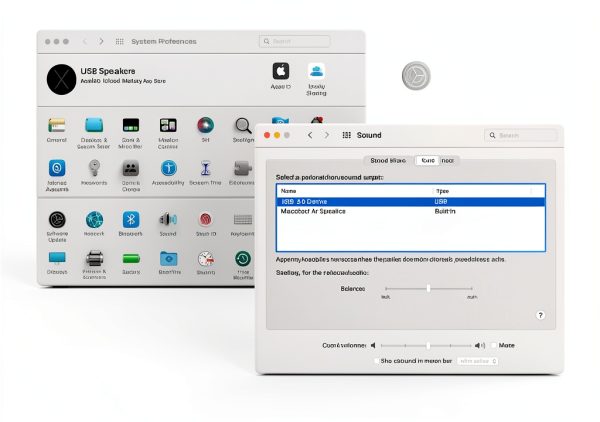Toggle the Mute checkbox
Viewport: 600px width, 422px height.
tap(494, 345)
